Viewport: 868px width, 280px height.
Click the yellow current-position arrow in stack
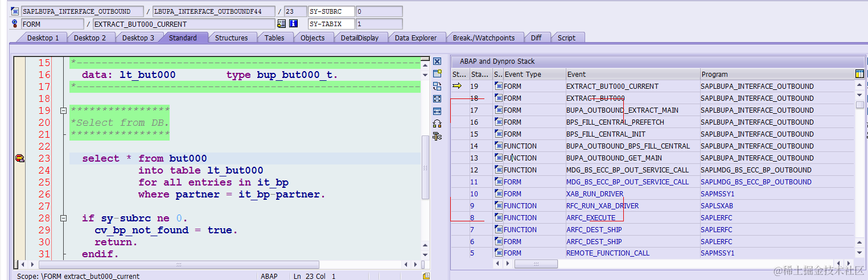click(x=457, y=86)
